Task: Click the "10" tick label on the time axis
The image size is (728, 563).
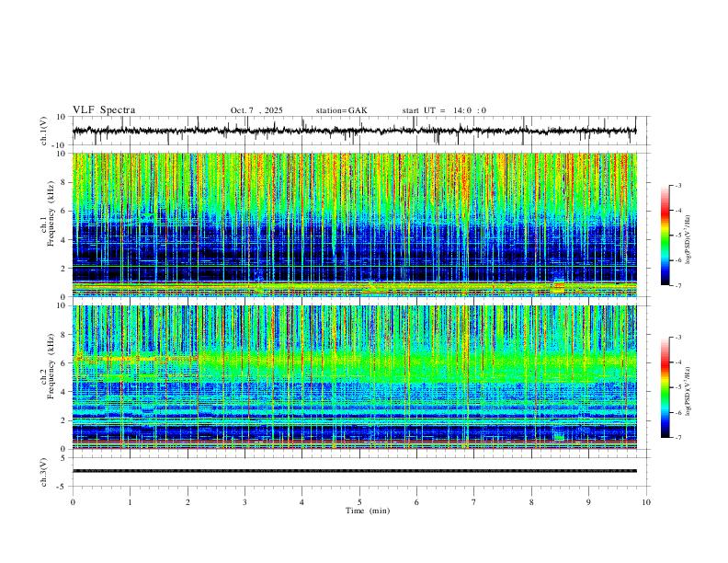Action: click(x=646, y=502)
